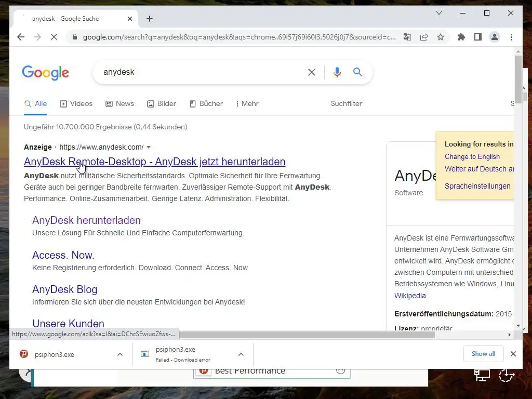Click the results count text
The width and height of the screenshot is (532, 399).
tap(105, 127)
